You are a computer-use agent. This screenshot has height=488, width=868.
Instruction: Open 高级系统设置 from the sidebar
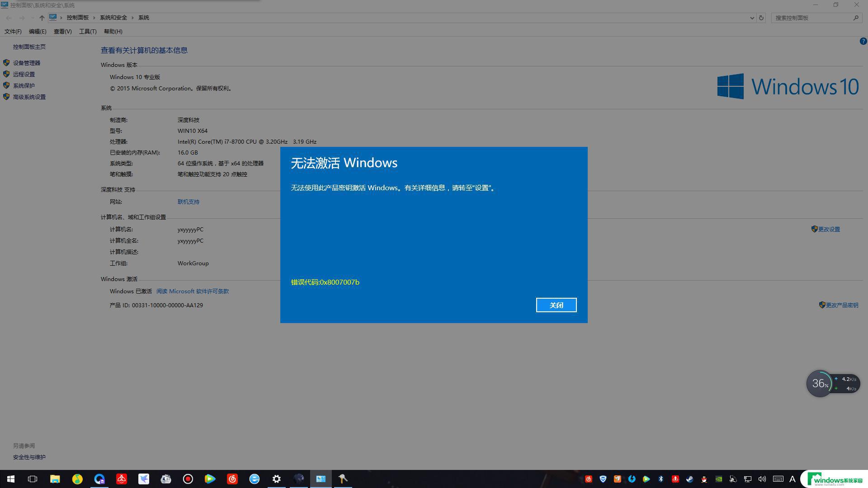[29, 97]
